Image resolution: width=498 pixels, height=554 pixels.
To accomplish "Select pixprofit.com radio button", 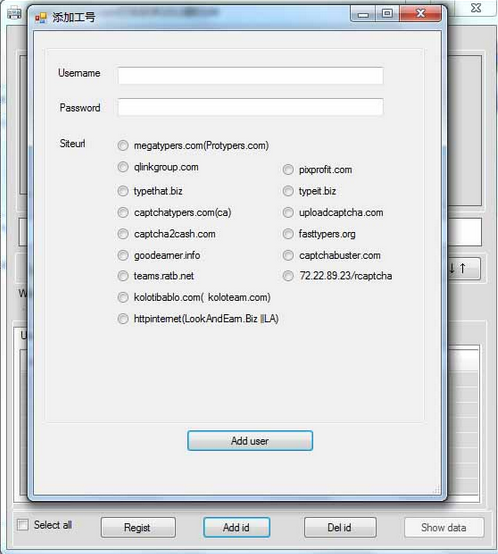I will (x=288, y=170).
